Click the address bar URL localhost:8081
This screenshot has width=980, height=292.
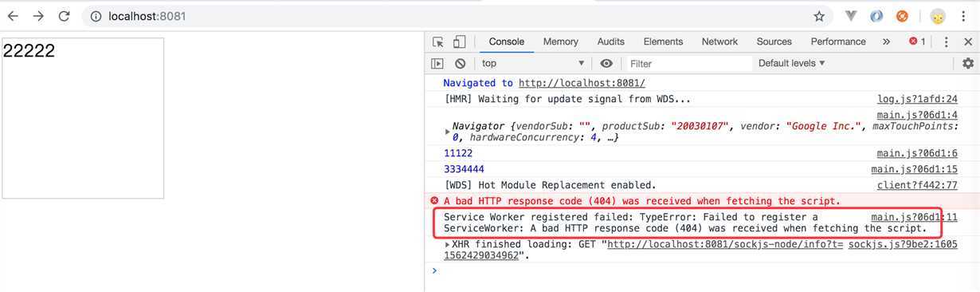[x=147, y=16]
